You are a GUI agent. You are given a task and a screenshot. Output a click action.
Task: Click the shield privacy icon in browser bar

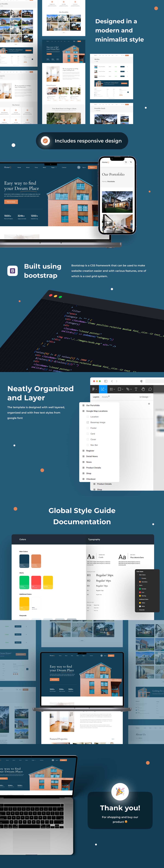pos(141,381)
